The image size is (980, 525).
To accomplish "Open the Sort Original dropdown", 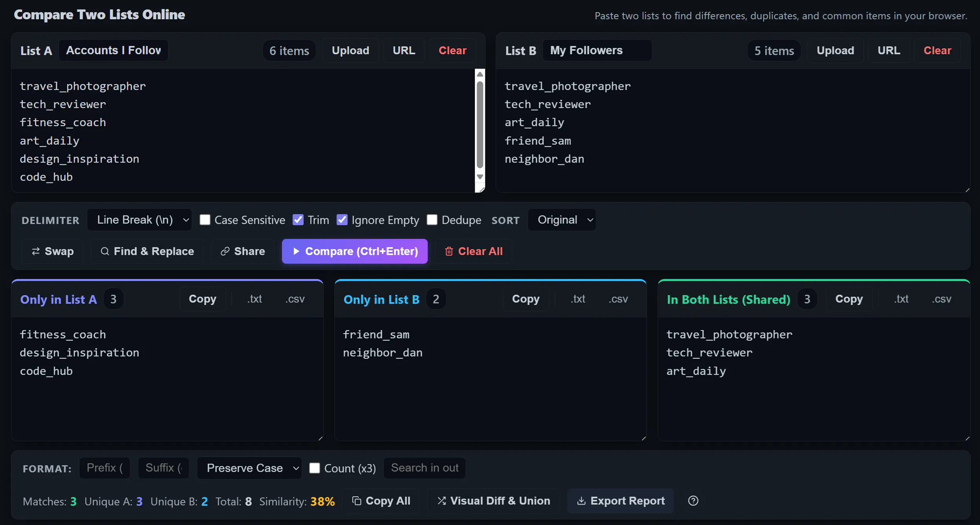I will [x=562, y=220].
